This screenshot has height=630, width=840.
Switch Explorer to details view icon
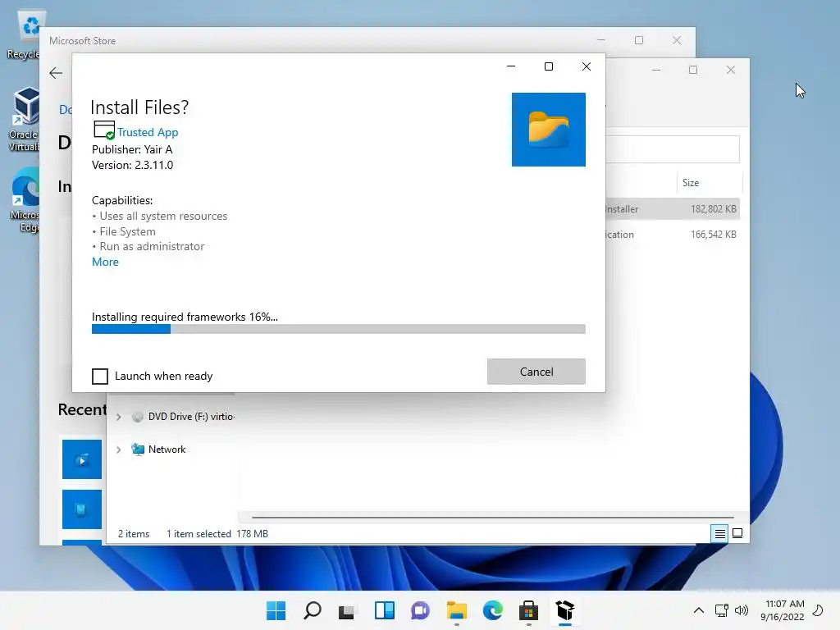click(719, 533)
